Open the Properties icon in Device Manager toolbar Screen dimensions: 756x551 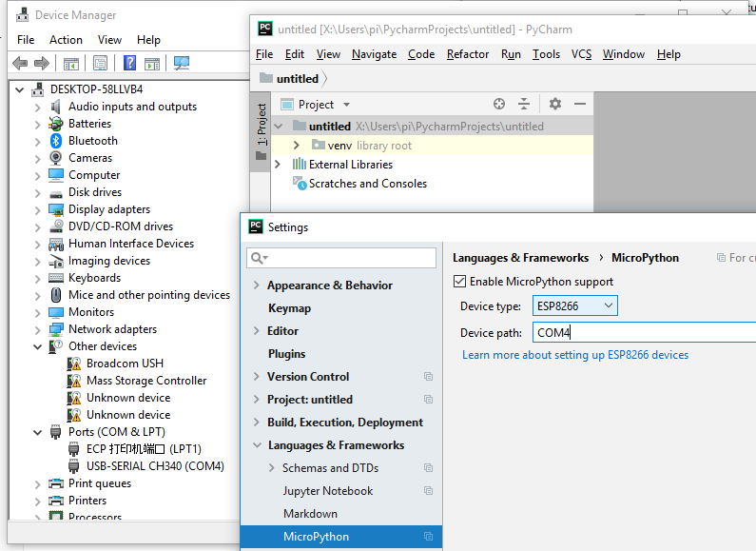(100, 64)
